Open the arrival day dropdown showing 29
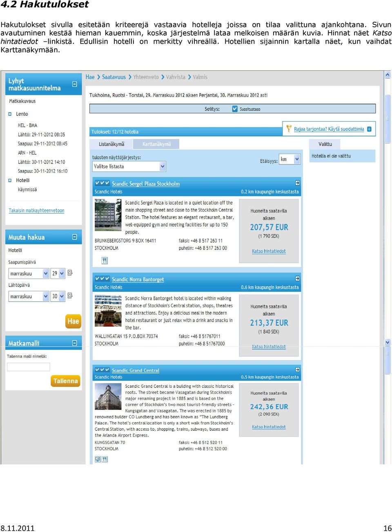The height and width of the screenshot is (532, 392). (58, 273)
